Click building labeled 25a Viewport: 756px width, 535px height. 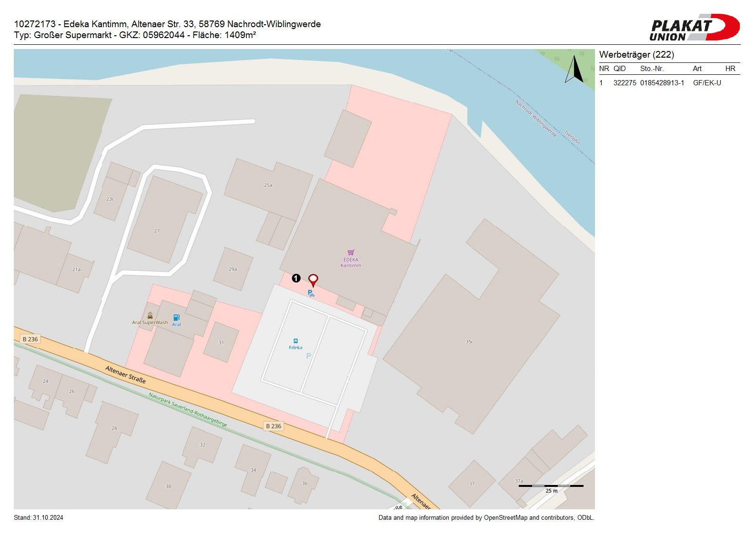coord(268,185)
